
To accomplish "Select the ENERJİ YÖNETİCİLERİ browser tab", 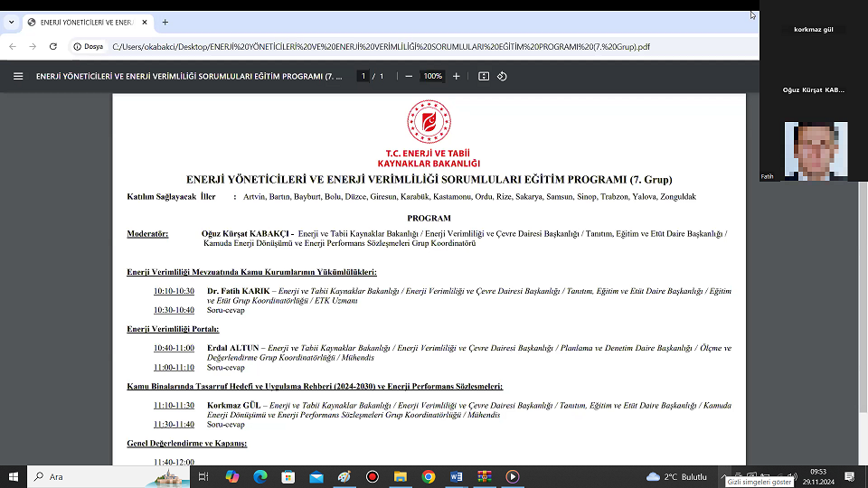I will (x=86, y=22).
